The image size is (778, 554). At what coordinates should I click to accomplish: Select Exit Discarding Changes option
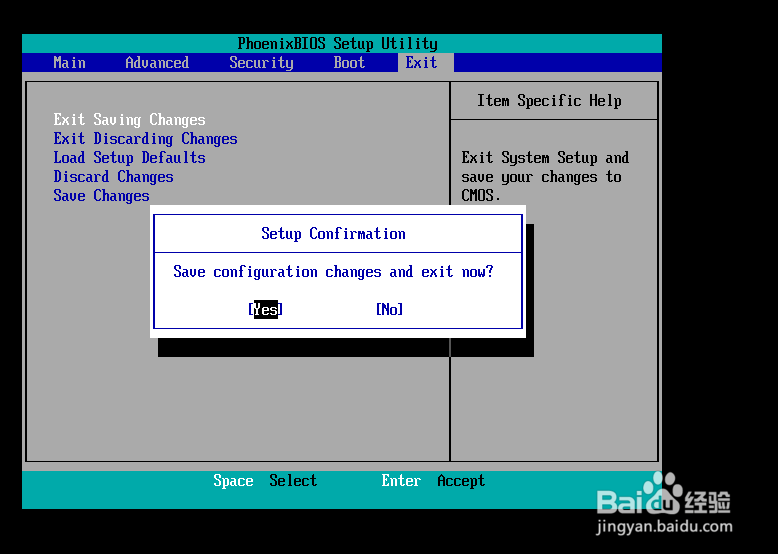[x=145, y=138]
